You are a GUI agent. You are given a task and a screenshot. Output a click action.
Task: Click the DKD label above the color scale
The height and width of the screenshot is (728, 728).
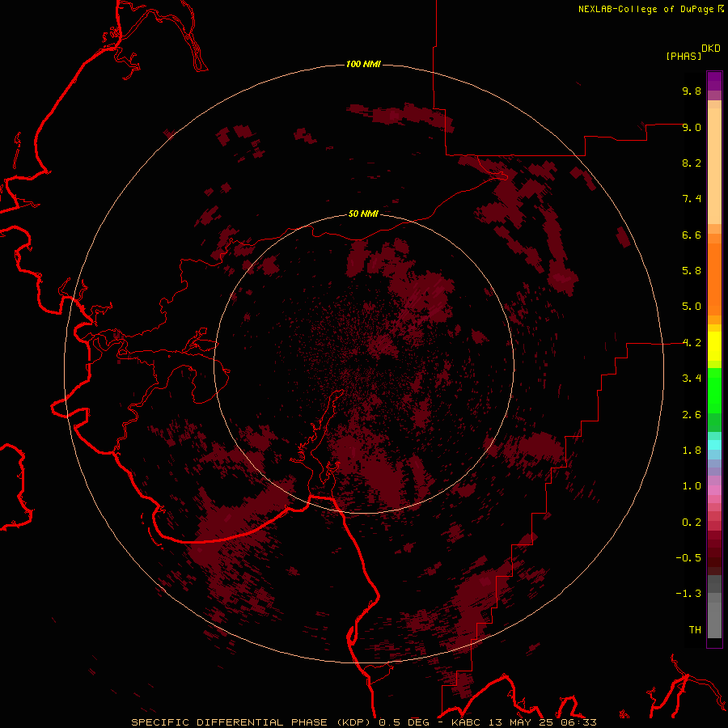pyautogui.click(x=711, y=48)
